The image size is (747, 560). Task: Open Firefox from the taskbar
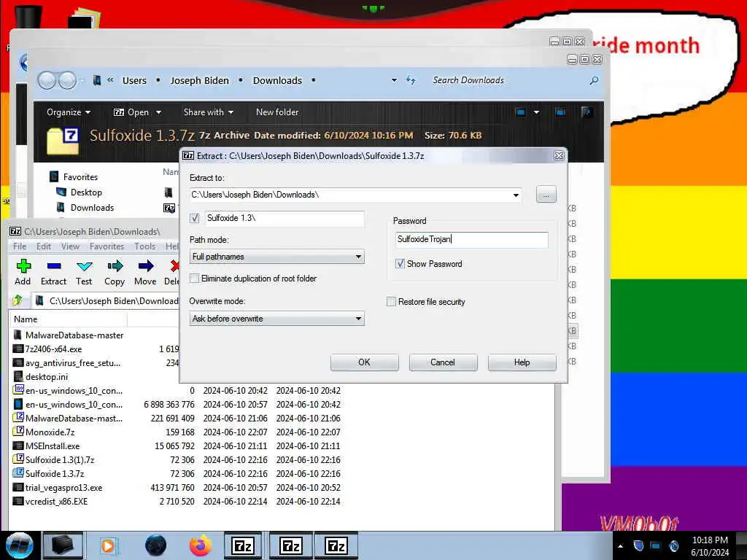pos(201,545)
